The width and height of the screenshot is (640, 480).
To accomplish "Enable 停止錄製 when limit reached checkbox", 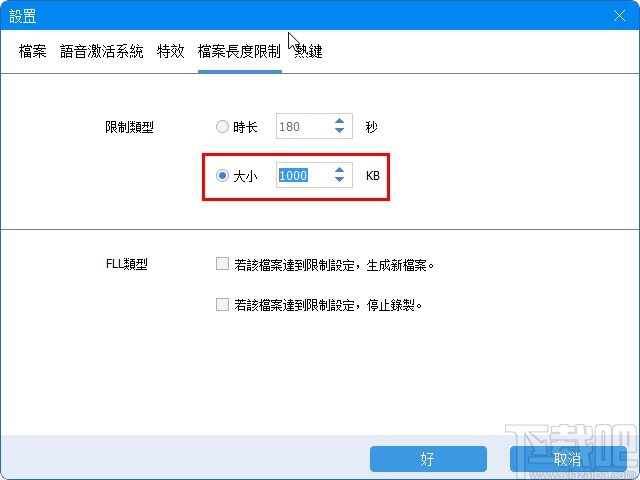I will click(222, 304).
